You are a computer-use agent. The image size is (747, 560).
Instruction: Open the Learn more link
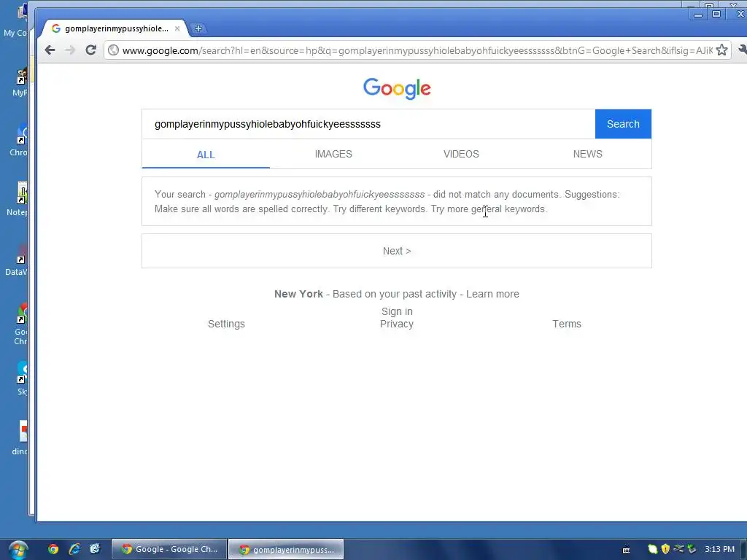pyautogui.click(x=492, y=294)
